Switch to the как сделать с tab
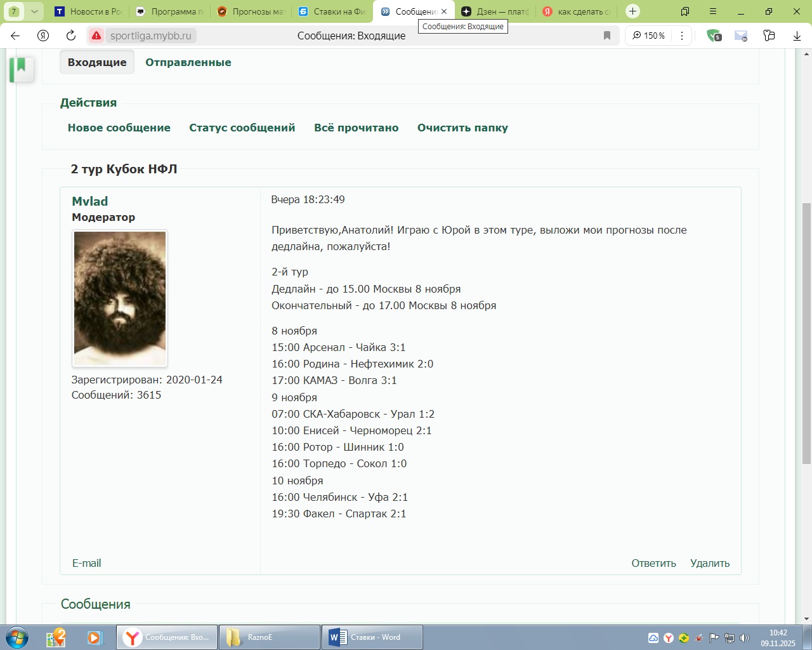Viewport: 812px width, 650px height. (x=577, y=11)
